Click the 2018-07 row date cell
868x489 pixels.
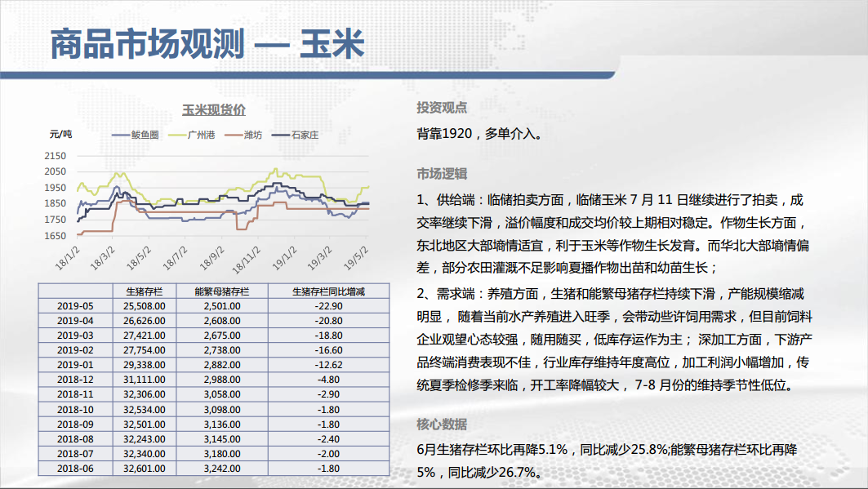coord(75,454)
